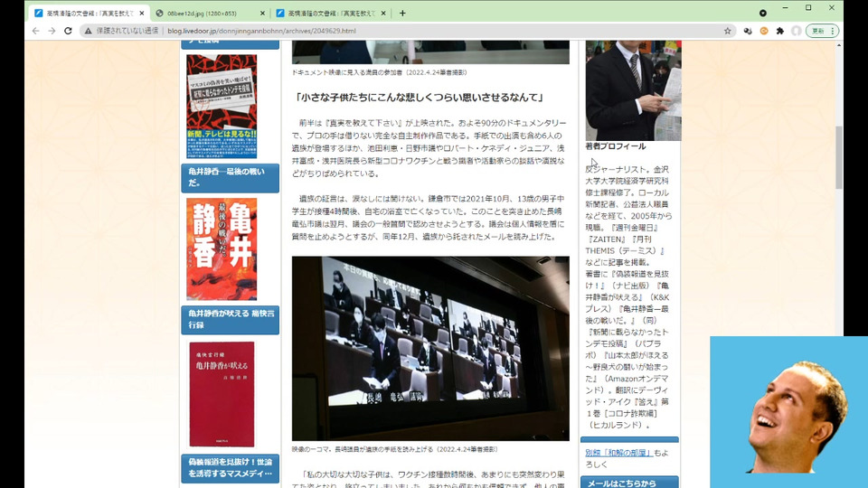Open the 別館「和解の部屋」 link
This screenshot has height=488, width=868.
618,453
